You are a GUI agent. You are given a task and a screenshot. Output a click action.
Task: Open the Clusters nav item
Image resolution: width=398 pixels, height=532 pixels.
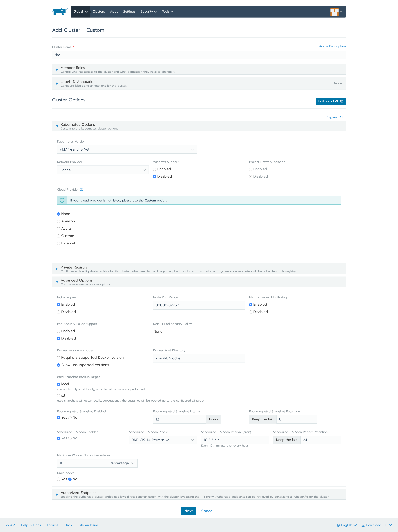pyautogui.click(x=99, y=12)
